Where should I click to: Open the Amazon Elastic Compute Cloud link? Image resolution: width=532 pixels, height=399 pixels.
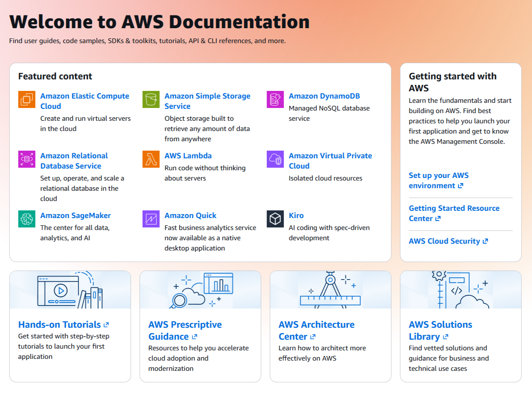point(85,101)
